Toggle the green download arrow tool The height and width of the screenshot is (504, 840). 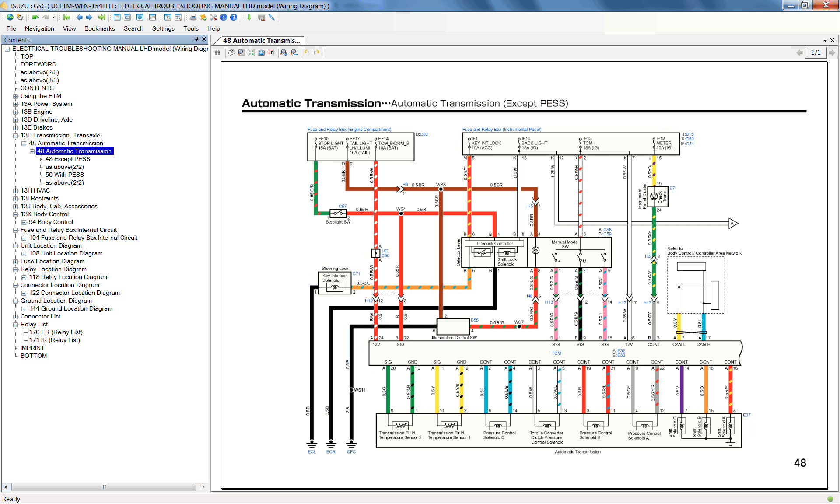tap(249, 17)
